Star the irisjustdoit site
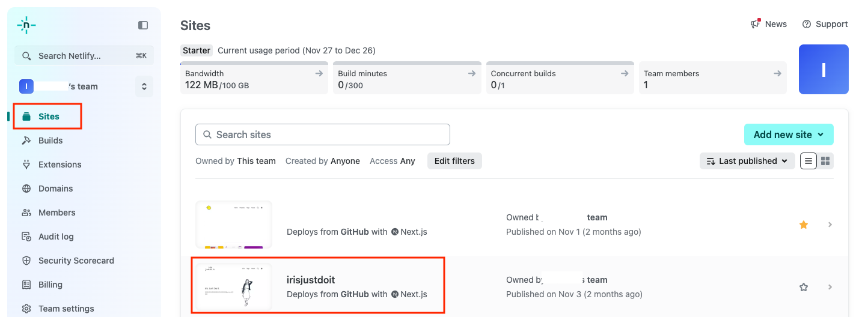 [804, 287]
